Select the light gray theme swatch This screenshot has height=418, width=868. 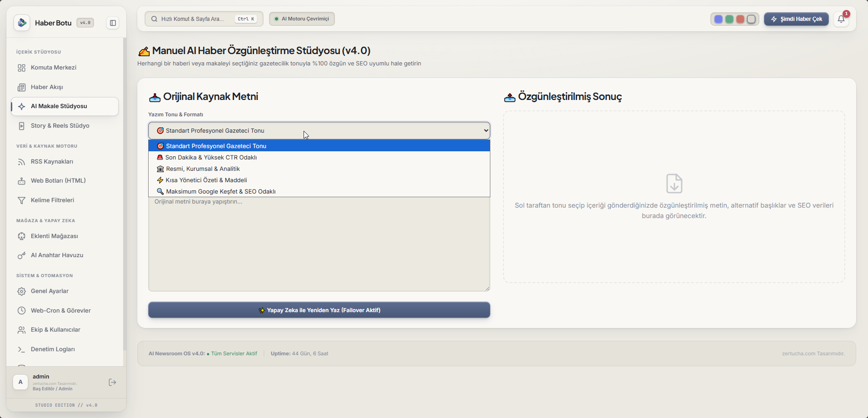click(751, 19)
